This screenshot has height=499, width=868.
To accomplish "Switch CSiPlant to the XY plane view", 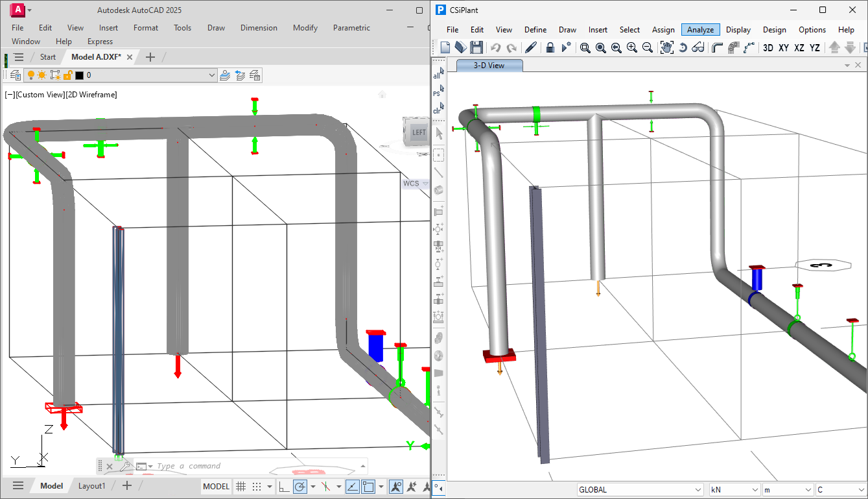I will tap(784, 47).
